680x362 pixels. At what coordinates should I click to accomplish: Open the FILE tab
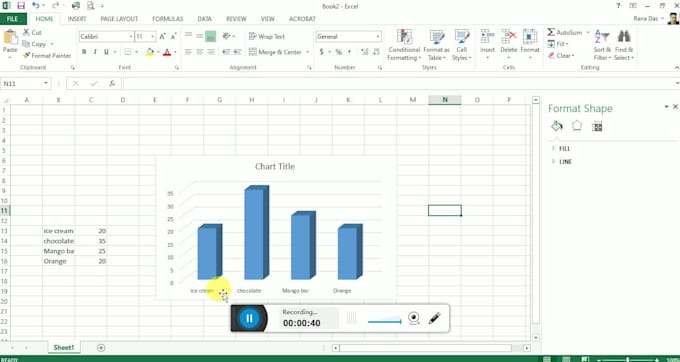13,19
